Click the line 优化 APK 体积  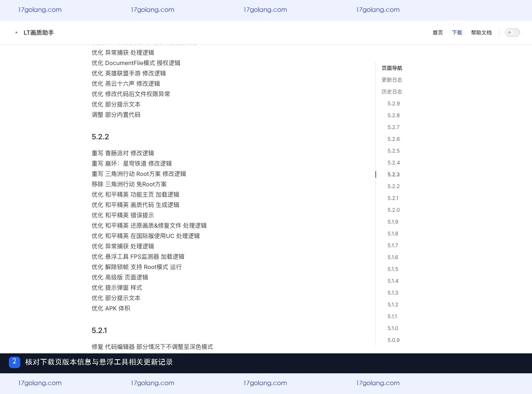tap(111, 308)
